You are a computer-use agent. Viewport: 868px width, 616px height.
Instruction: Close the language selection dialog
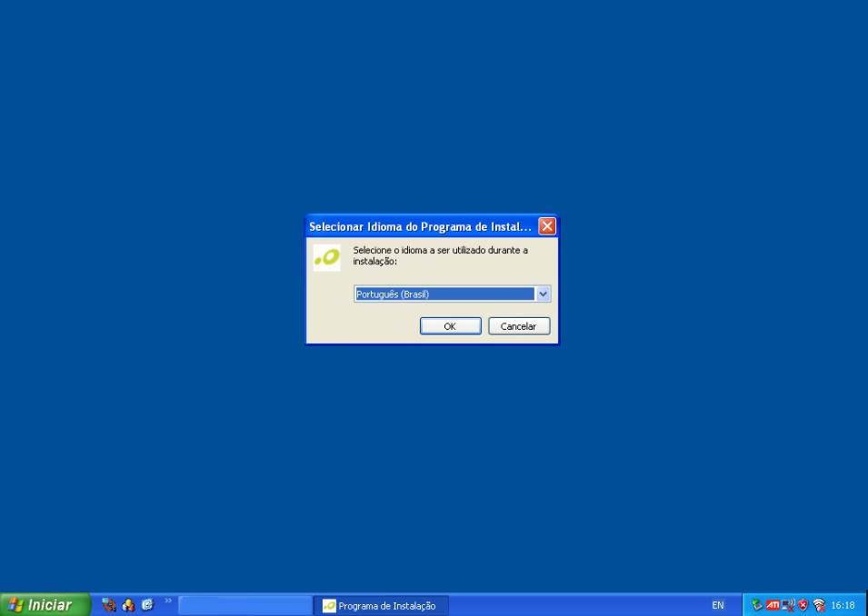click(547, 226)
